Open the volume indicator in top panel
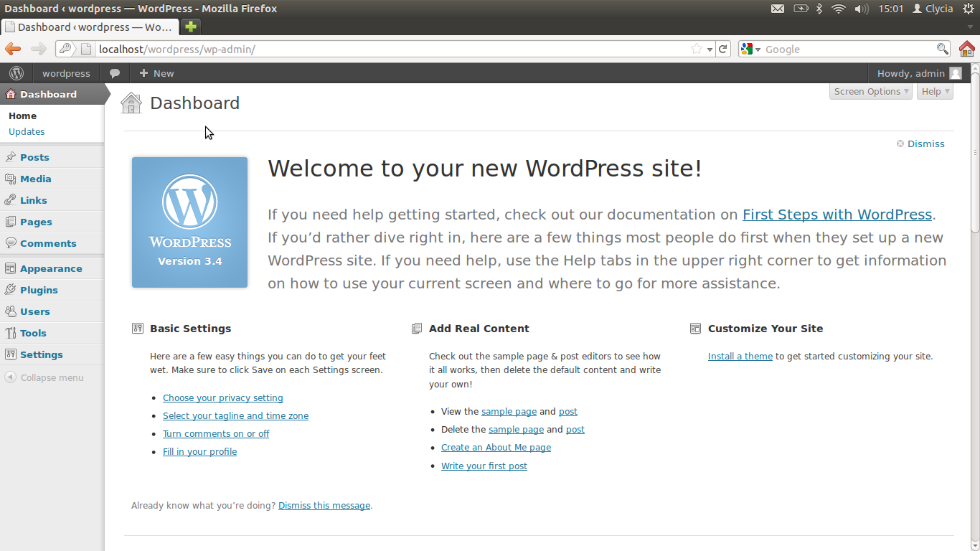 pyautogui.click(x=862, y=9)
